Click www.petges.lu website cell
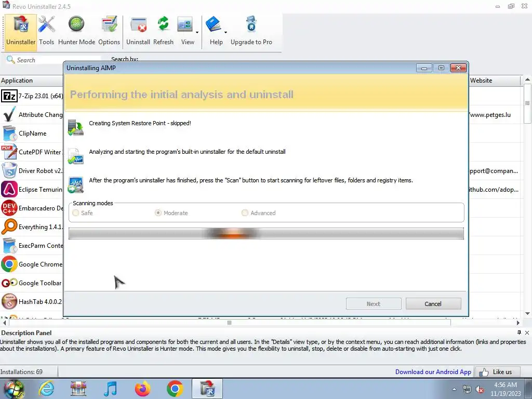Screen dimensions: 532x399 490,115
